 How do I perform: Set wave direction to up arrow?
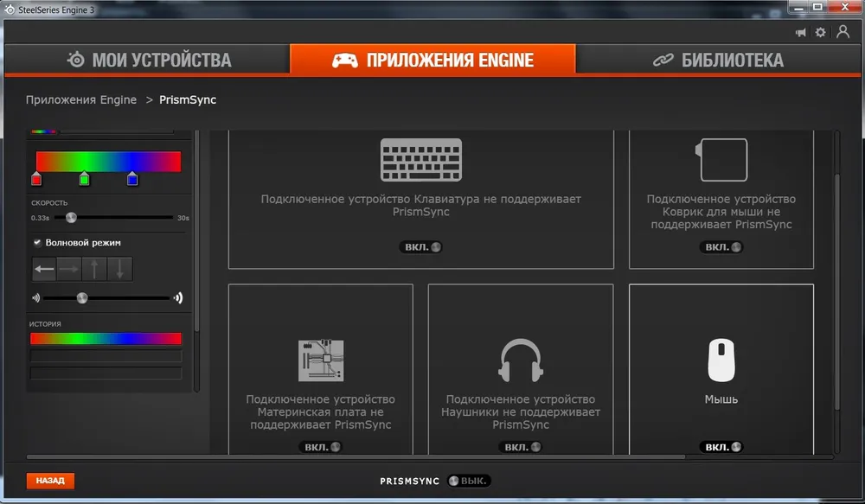point(94,269)
